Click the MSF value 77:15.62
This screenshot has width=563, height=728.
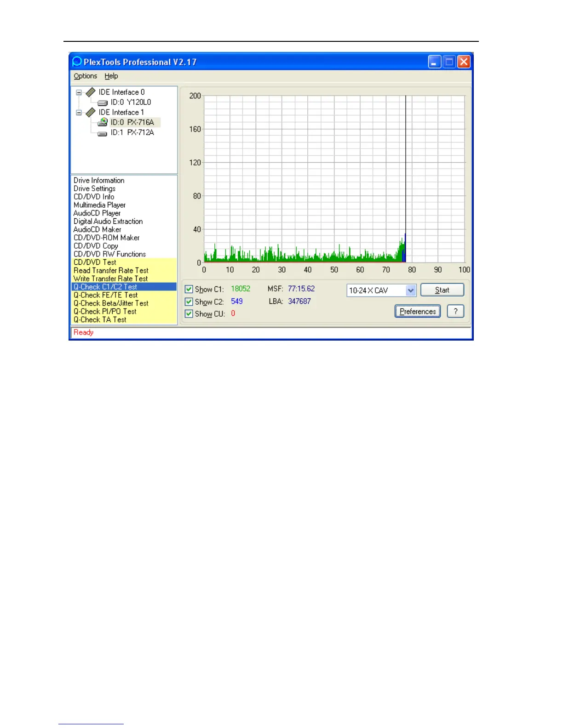pos(301,289)
